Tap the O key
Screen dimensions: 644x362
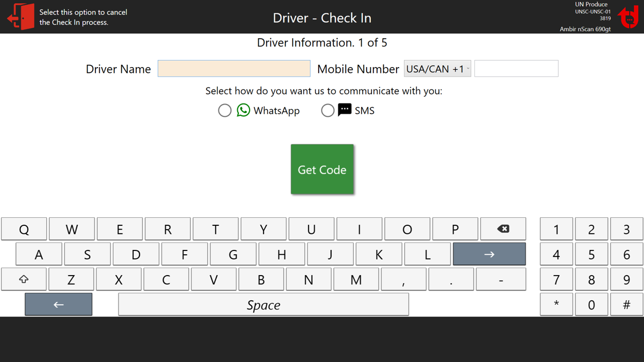(x=407, y=229)
